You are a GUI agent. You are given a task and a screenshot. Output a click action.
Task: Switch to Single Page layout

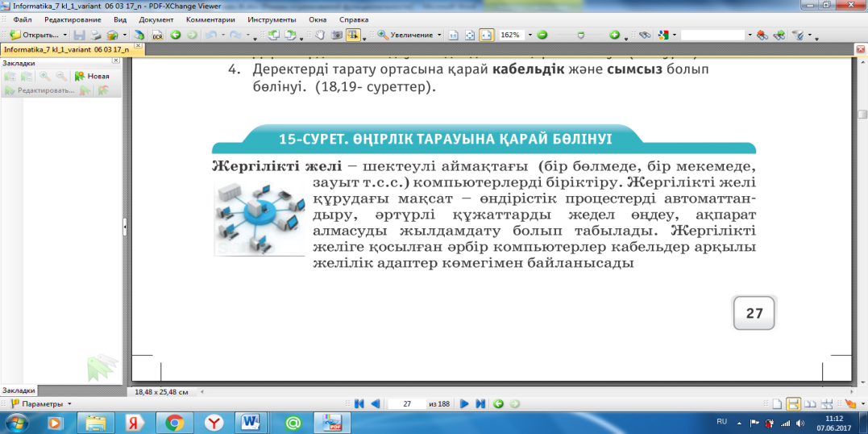tap(778, 404)
